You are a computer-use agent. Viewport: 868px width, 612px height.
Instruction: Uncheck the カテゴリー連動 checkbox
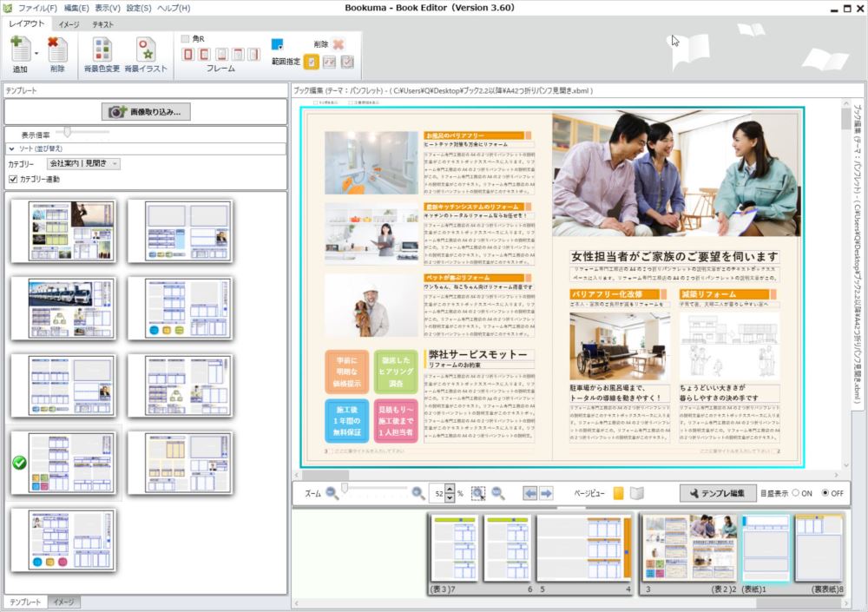(13, 179)
